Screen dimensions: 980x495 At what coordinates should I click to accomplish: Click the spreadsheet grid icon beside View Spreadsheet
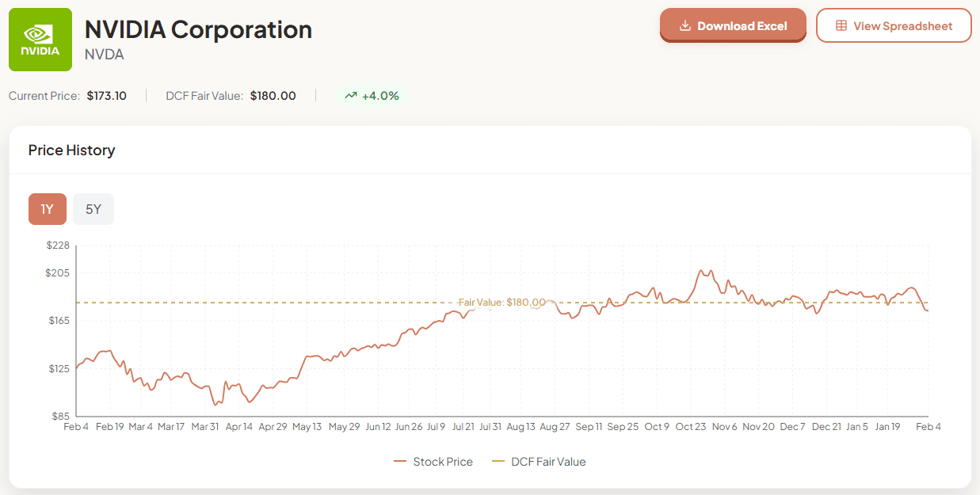click(x=843, y=25)
